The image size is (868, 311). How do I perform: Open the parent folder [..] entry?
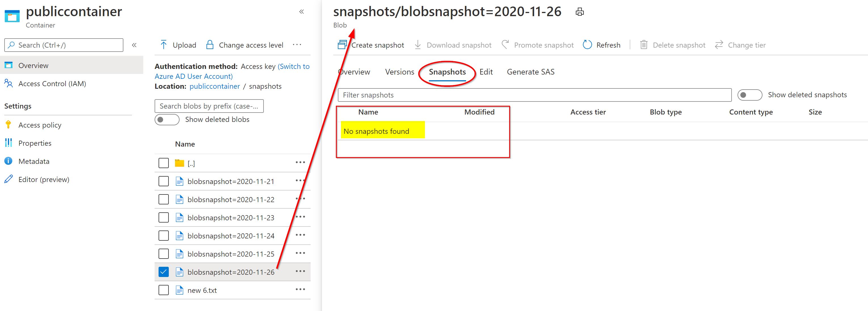click(191, 163)
